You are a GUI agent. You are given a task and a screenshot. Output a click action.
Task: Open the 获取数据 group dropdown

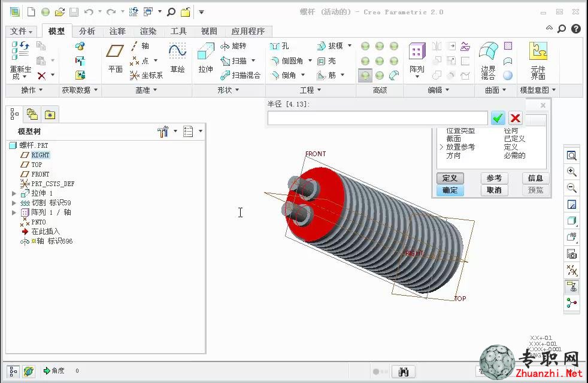tap(80, 90)
